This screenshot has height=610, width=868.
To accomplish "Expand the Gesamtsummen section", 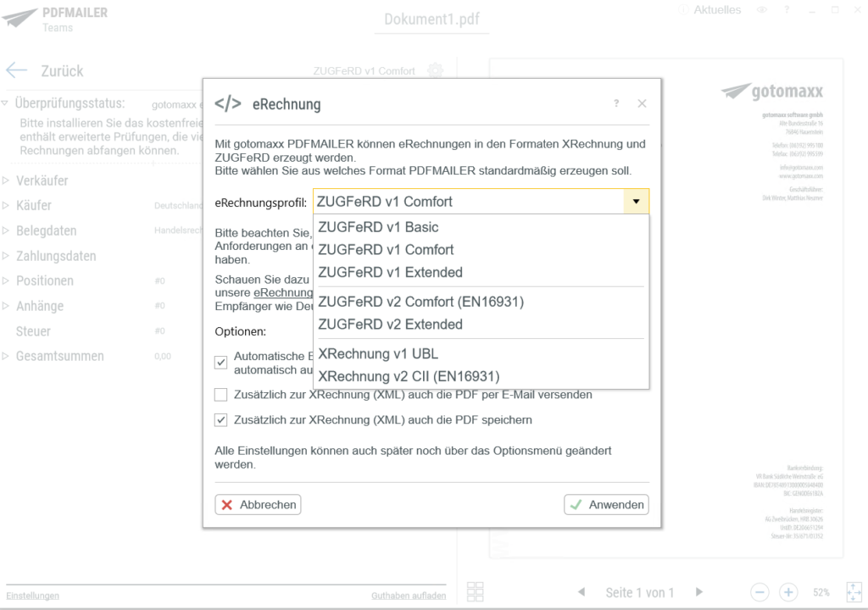I will point(5,356).
